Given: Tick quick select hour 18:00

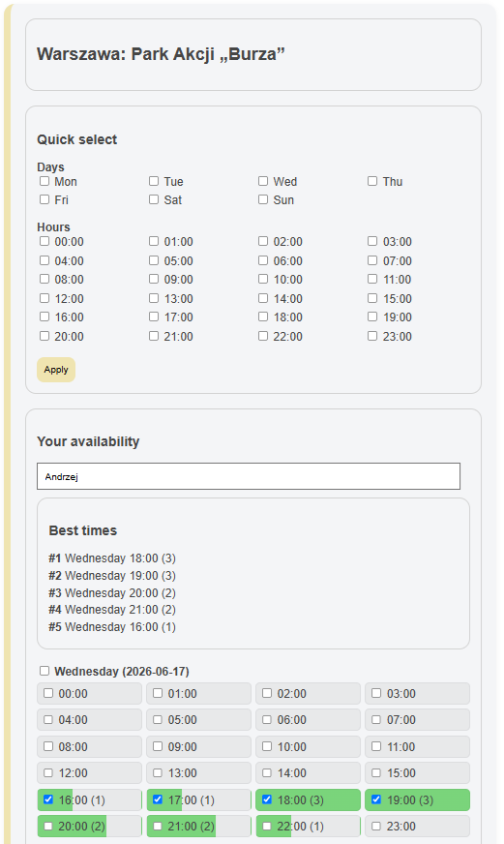Looking at the screenshot, I should click(263, 316).
